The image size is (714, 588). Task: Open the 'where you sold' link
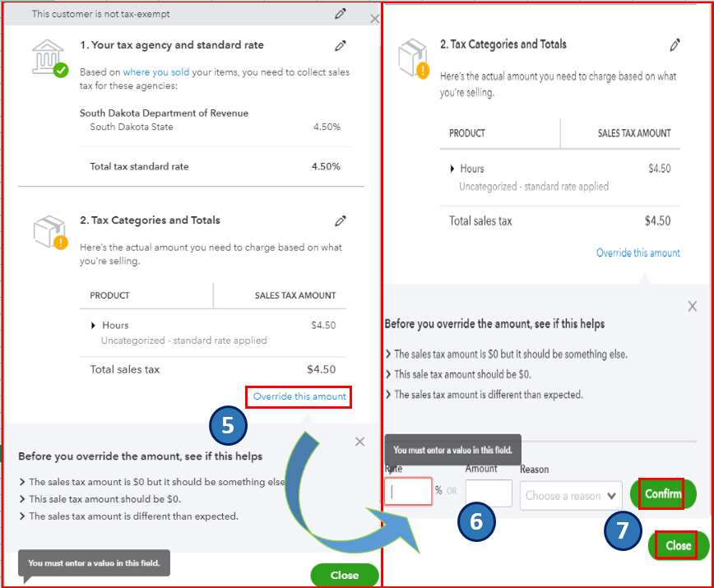click(x=156, y=72)
